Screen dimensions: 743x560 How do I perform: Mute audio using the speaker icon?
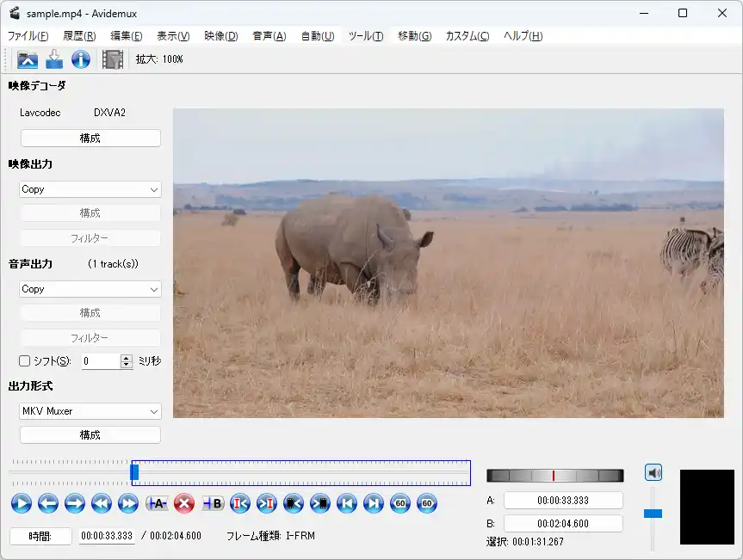[x=653, y=472]
